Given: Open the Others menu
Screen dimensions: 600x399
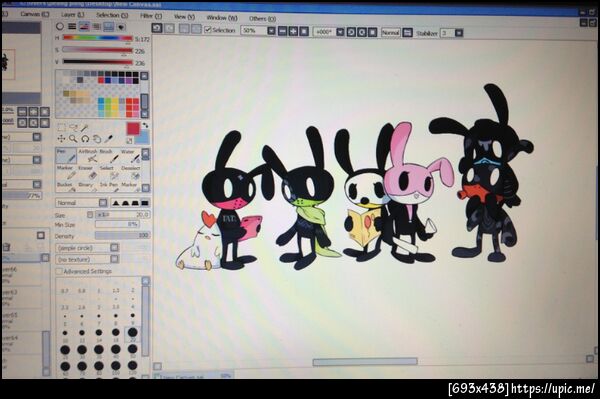Looking at the screenshot, I should pyautogui.click(x=262, y=18).
